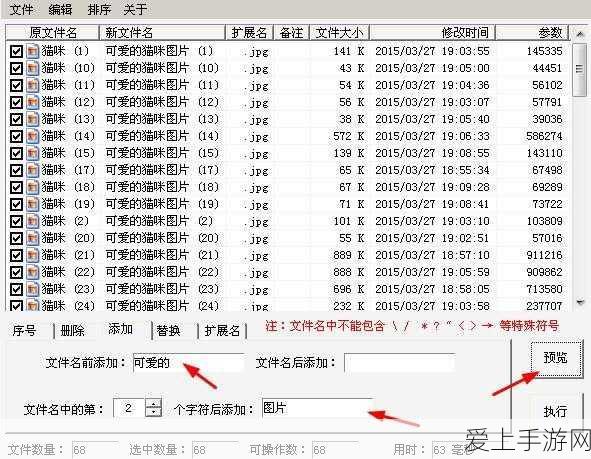Click the file icon of 猫咪 (20)

pos(33,238)
